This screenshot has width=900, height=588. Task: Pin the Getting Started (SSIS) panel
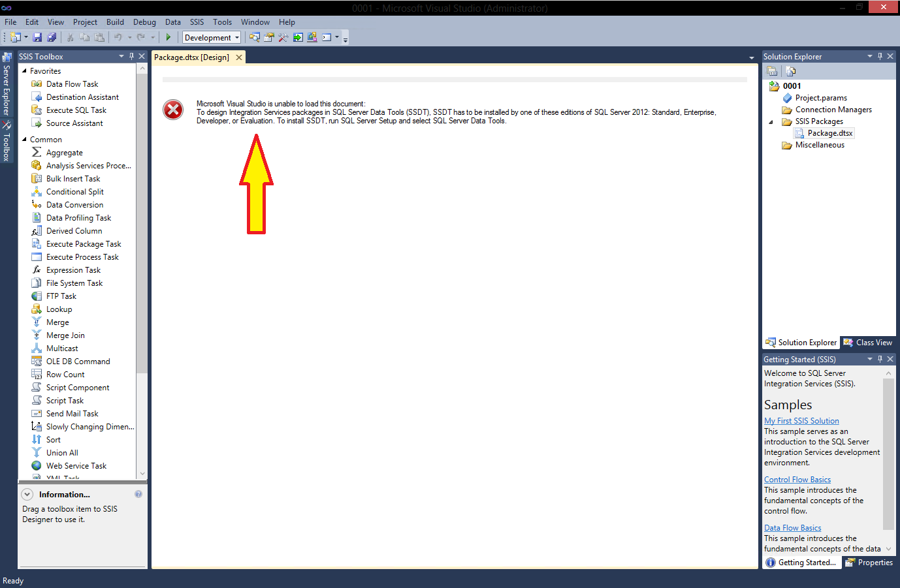[x=880, y=359]
